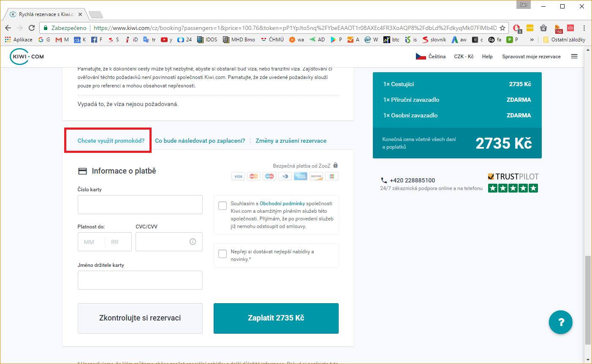Open the IDOS bookmark

[x=207, y=39]
